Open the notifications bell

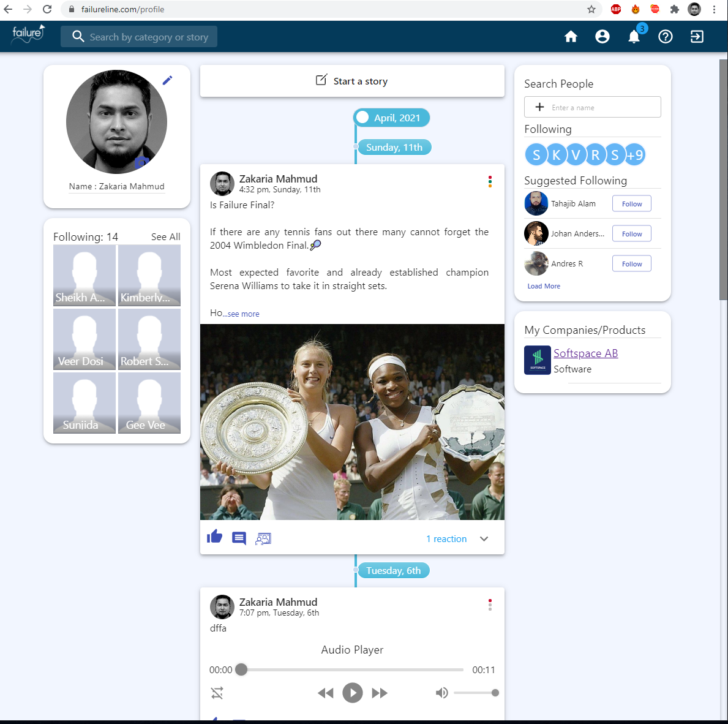pos(634,37)
